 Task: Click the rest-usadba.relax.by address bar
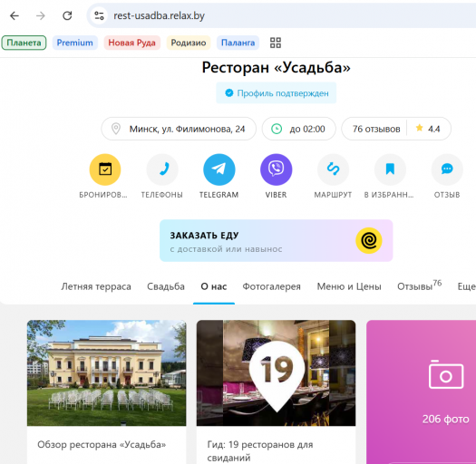pyautogui.click(x=282, y=15)
